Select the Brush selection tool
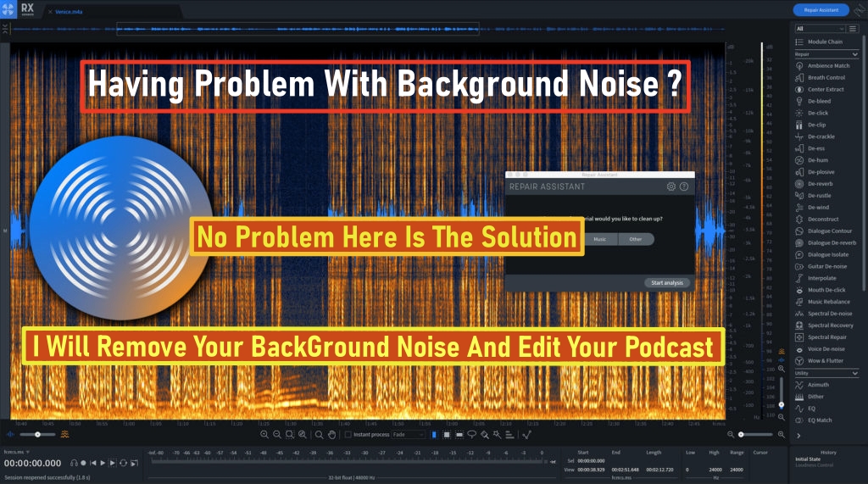Viewport: 868px width, 484px height. (484, 435)
